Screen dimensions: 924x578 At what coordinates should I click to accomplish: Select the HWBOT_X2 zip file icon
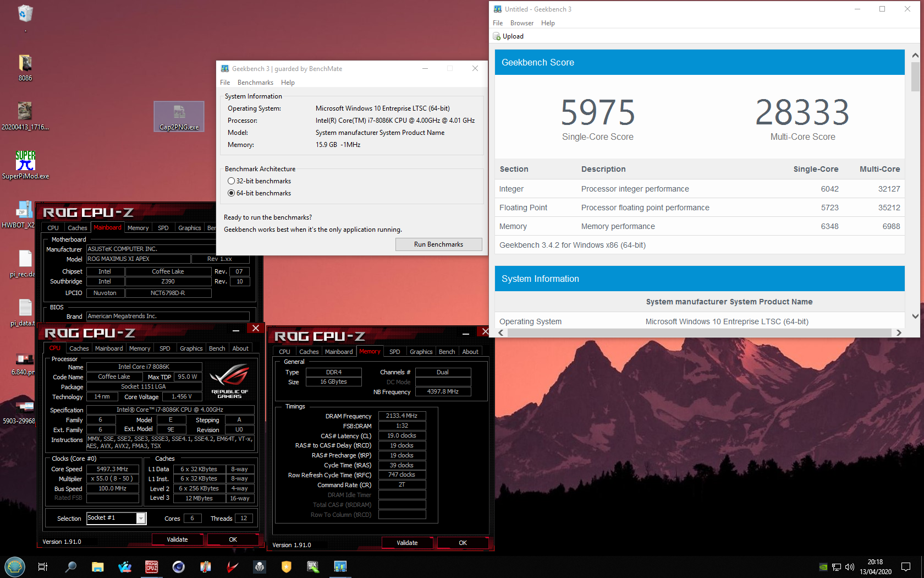pyautogui.click(x=18, y=215)
